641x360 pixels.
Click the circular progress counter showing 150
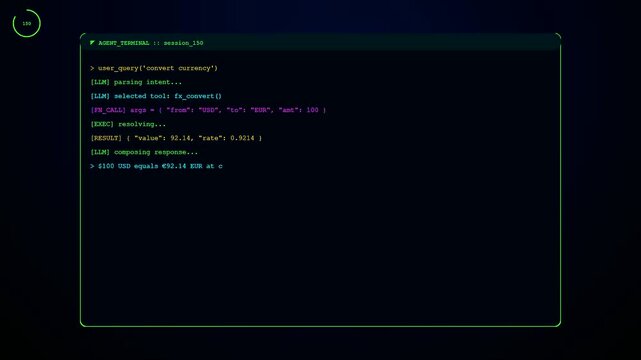(27, 23)
